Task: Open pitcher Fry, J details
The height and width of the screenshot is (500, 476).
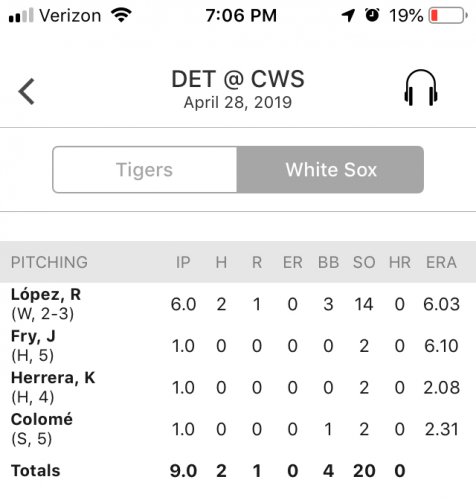Action: pyautogui.click(x=33, y=336)
